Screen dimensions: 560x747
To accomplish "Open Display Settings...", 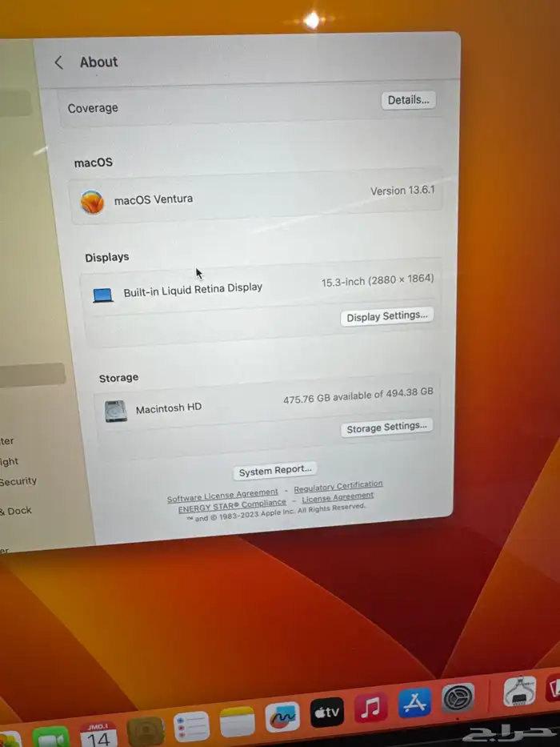I will (386, 316).
